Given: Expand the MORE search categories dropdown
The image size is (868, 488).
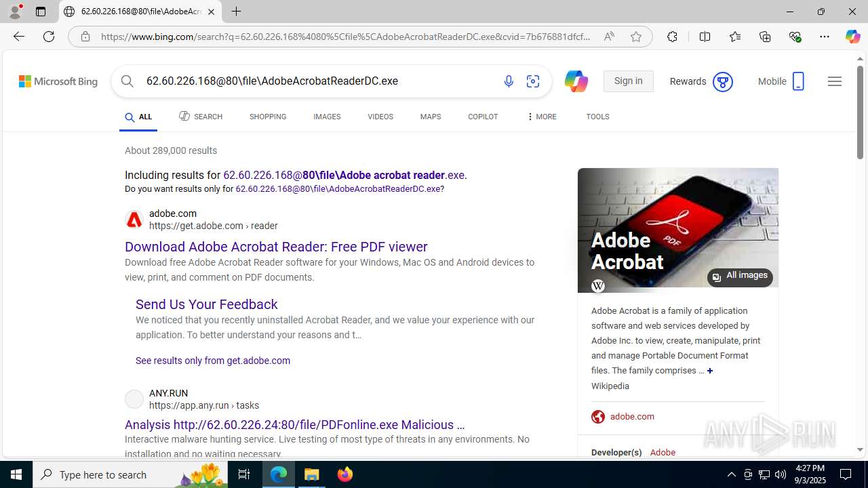Looking at the screenshot, I should tap(541, 117).
